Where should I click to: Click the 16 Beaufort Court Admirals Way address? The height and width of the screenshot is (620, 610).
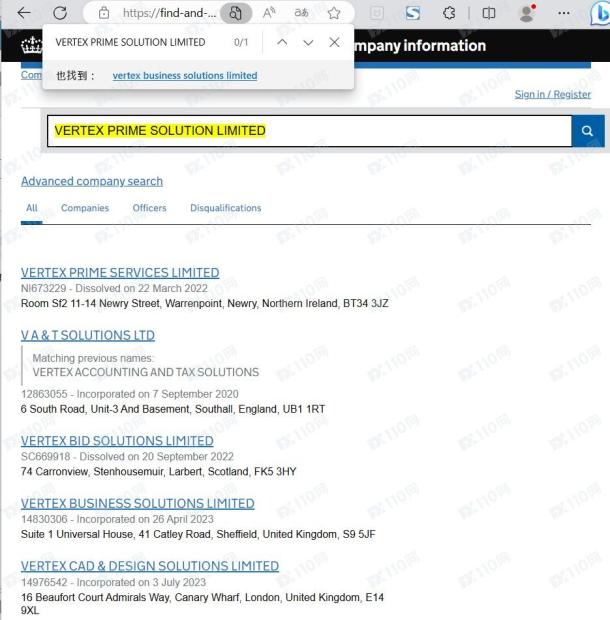pyautogui.click(x=202, y=604)
